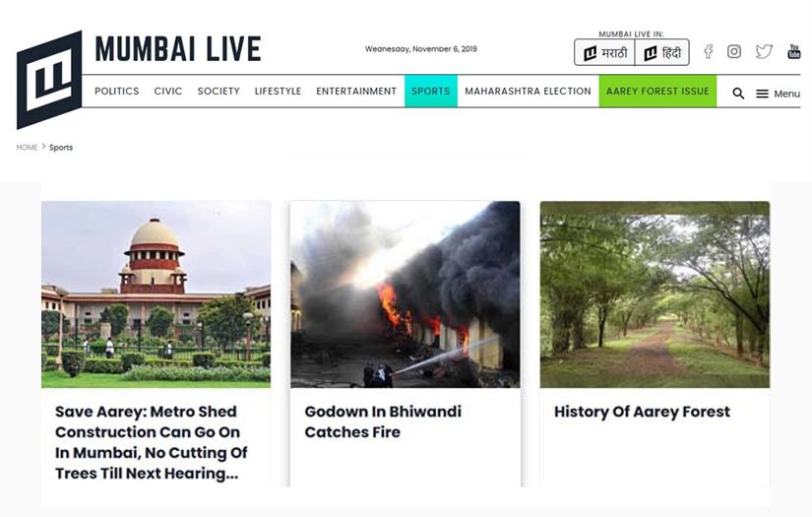Click the MUMBAI LIVE IN: label
Image resolution: width=812 pixels, height=517 pixels.
(x=631, y=33)
